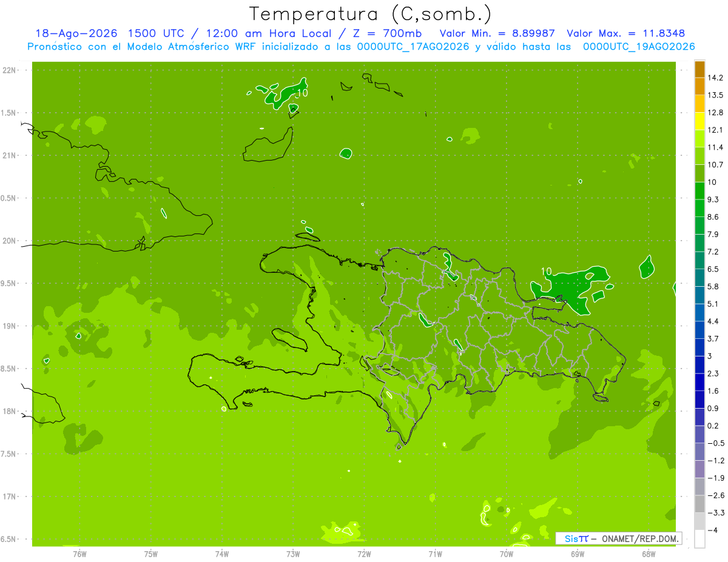Click the title "Temperatura (C,somb.)"
728x562 pixels.
point(371,14)
